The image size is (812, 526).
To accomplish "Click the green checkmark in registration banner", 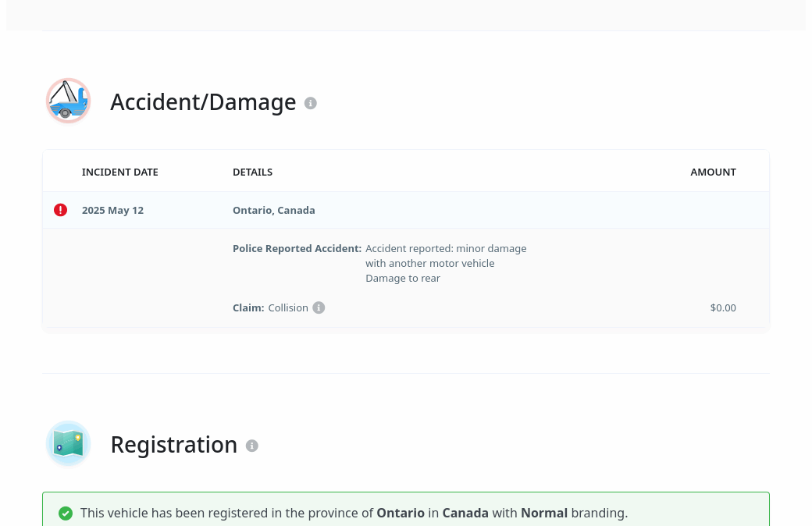I will click(66, 514).
